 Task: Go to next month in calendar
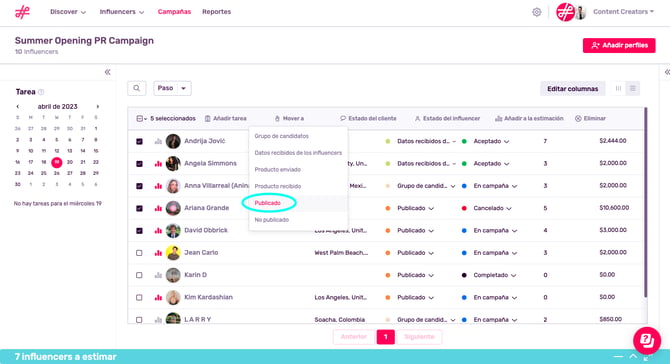[x=97, y=106]
